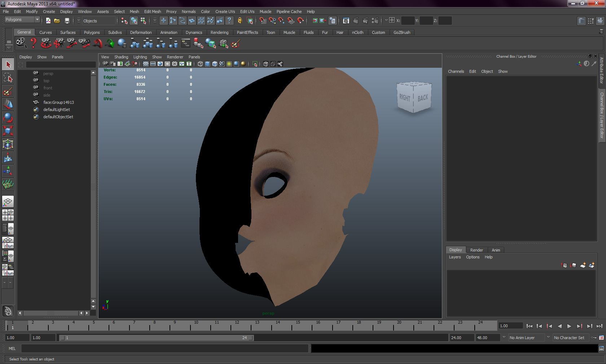Expand shelf options arrow below shelf tab
Screen dimensions: 606x364
click(x=9, y=47)
